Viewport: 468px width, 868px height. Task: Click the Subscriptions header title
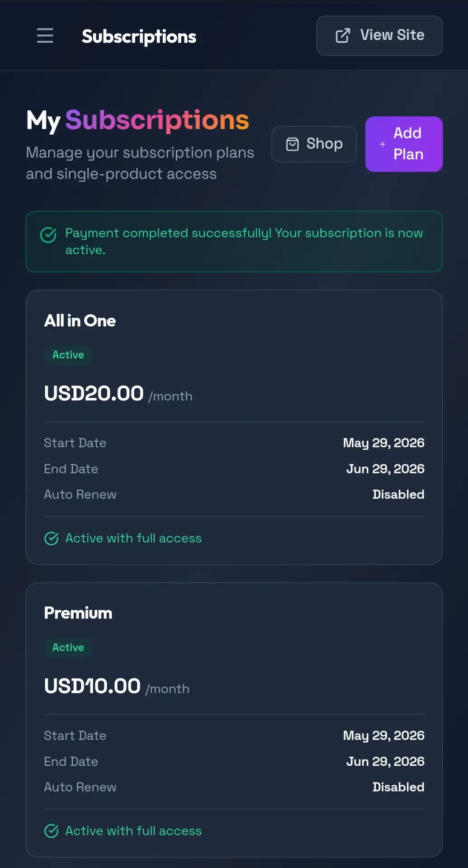point(139,37)
